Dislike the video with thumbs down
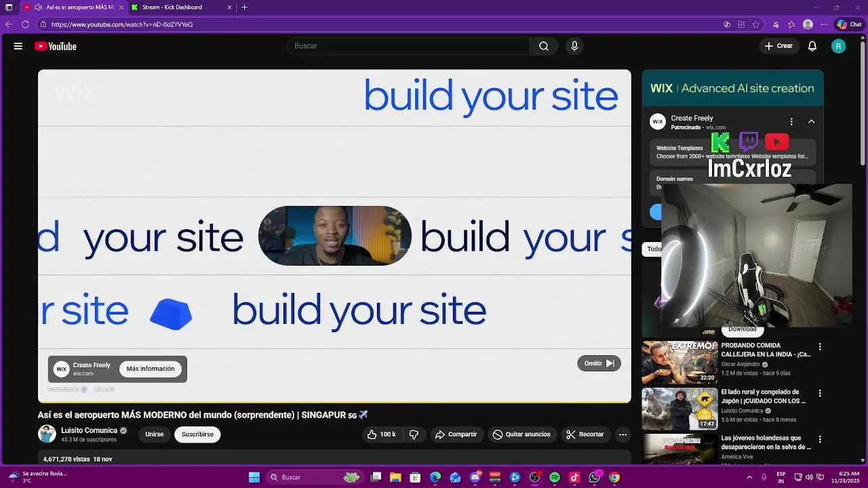Viewport: 868px width, 488px height. (414, 434)
